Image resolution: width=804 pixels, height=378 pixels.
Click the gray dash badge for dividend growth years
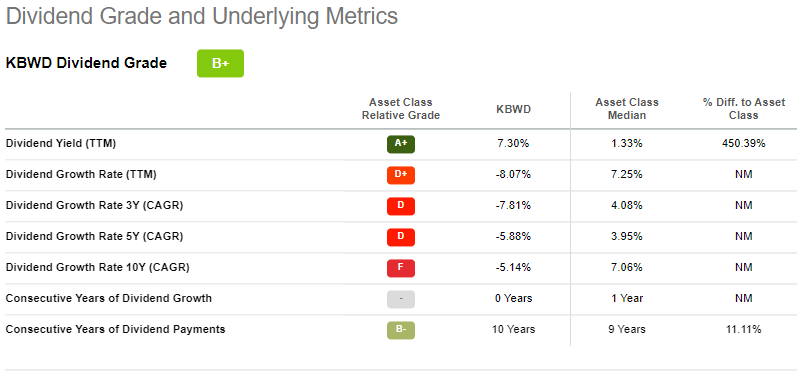tap(401, 299)
